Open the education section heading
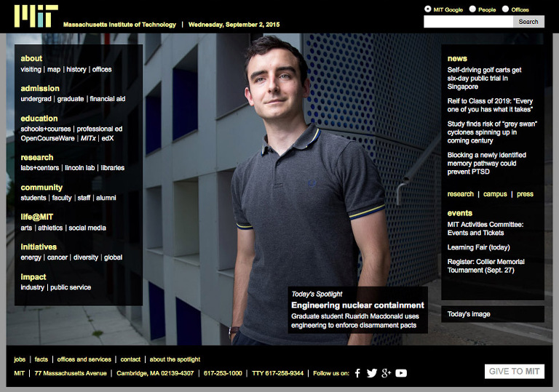Image resolution: width=559 pixels, height=392 pixels. (39, 119)
